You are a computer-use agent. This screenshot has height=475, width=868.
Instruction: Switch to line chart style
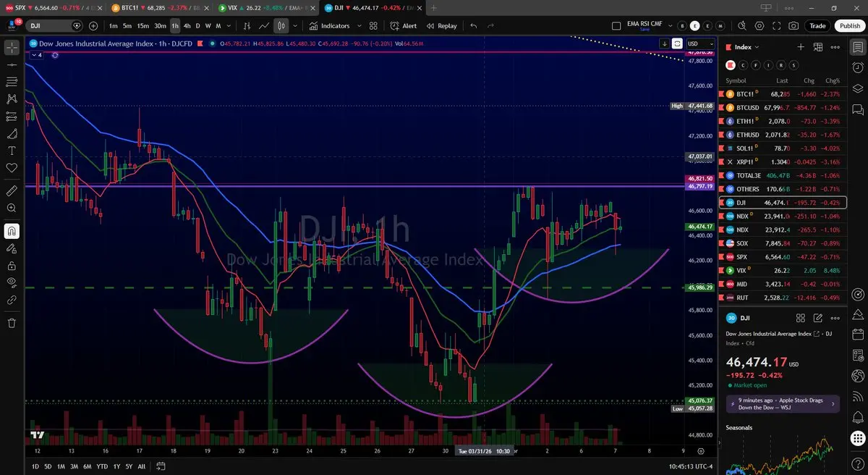point(264,25)
